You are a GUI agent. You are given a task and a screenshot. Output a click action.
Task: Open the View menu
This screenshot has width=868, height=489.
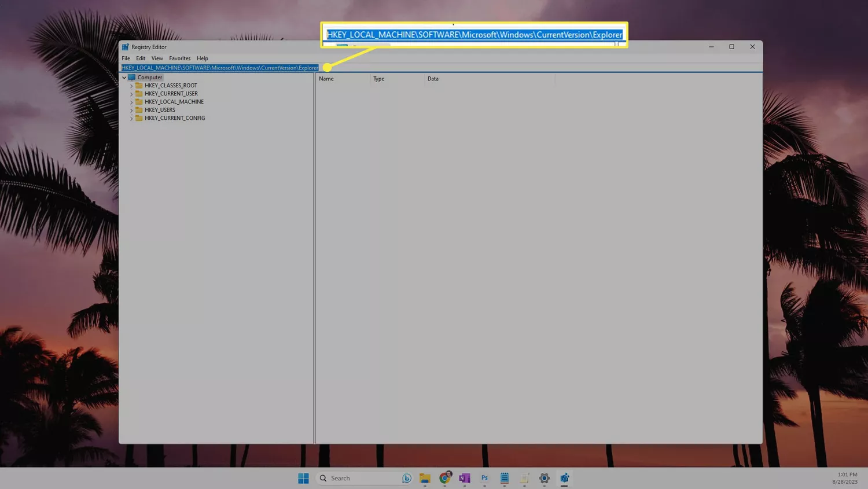click(x=157, y=58)
